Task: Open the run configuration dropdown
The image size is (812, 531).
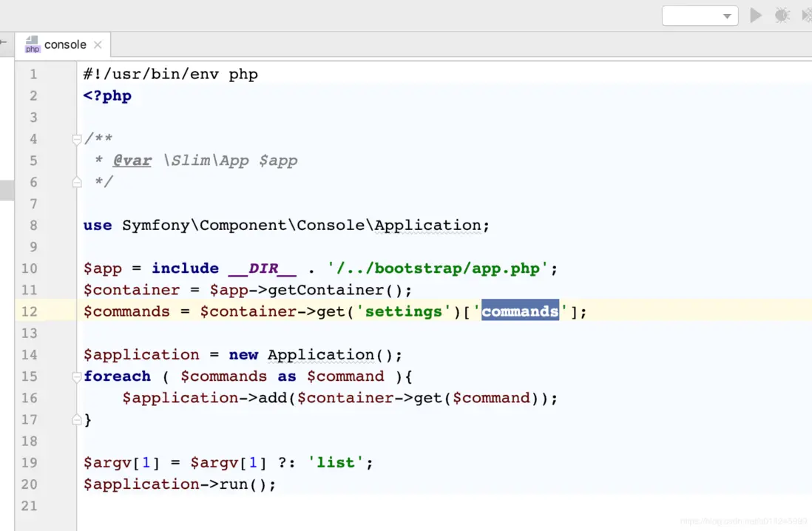Action: click(700, 16)
